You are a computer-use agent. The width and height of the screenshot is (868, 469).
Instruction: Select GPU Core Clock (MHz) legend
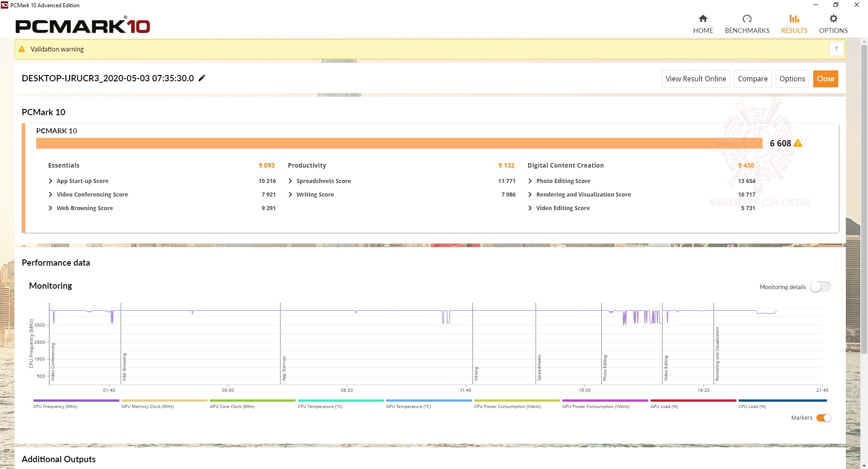point(252,403)
